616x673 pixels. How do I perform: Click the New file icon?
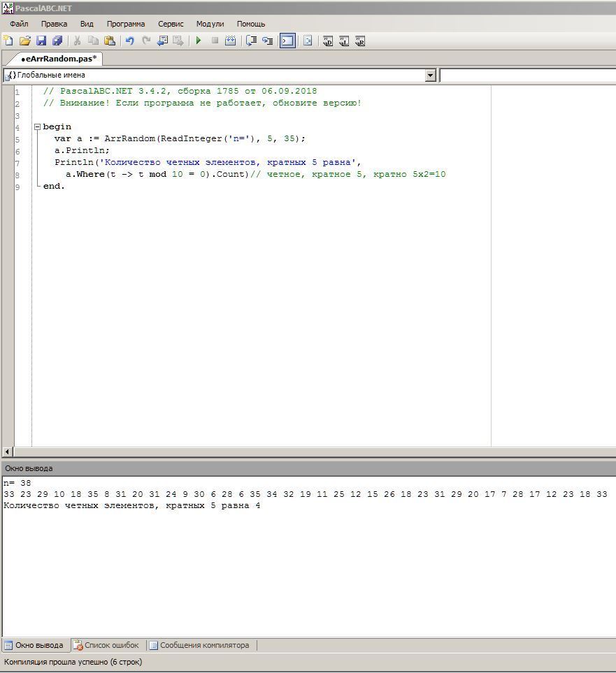tap(8, 41)
